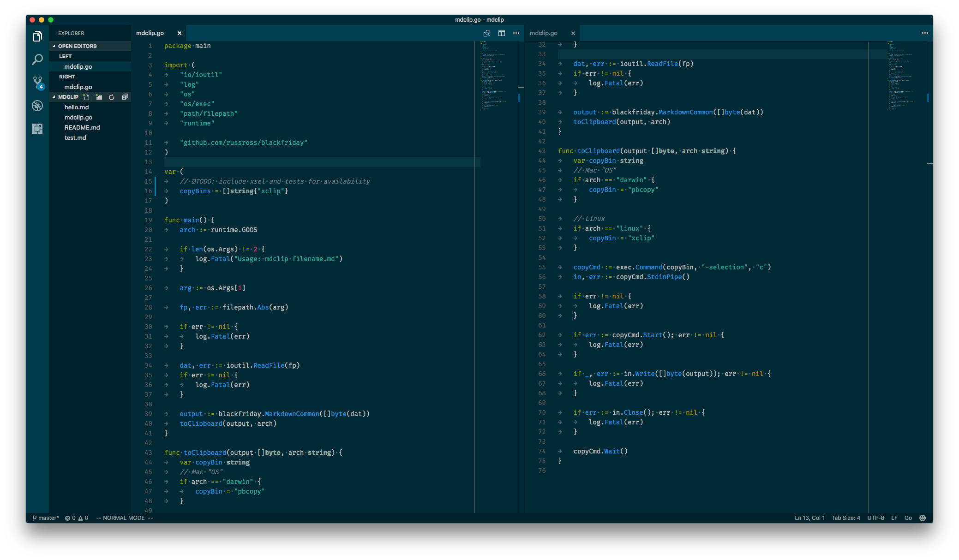Viewport: 959px width, 560px height.
Task: Open the Search view
Action: [37, 60]
